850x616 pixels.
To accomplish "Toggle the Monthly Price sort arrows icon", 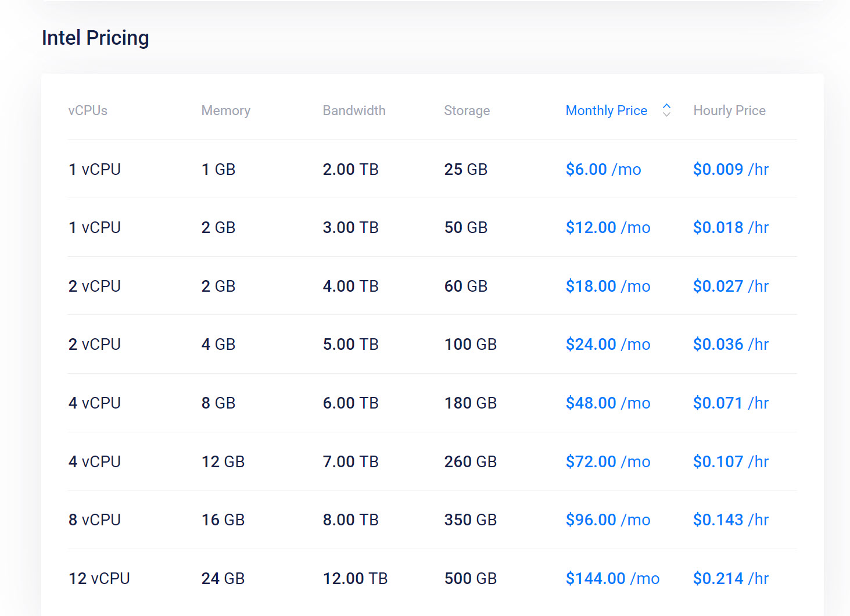I will click(666, 110).
